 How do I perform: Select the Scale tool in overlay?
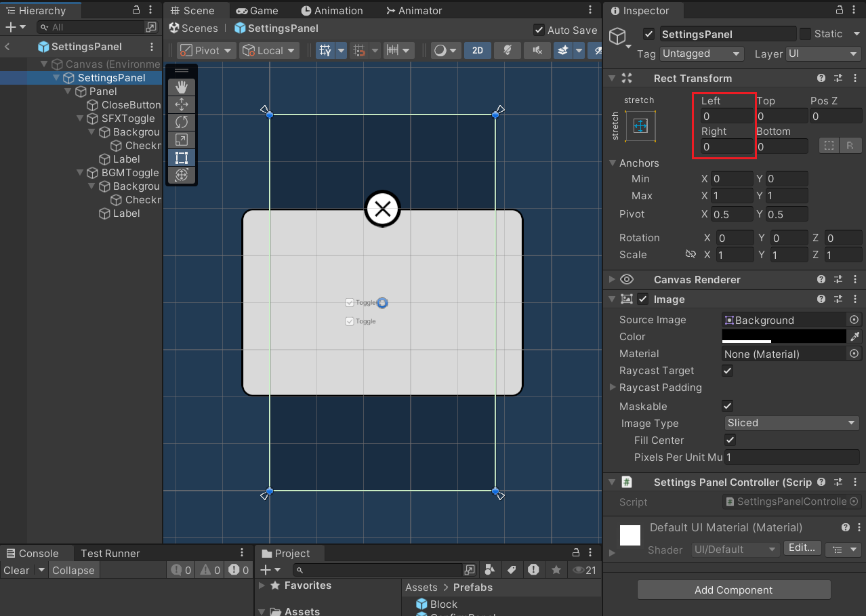click(x=181, y=140)
